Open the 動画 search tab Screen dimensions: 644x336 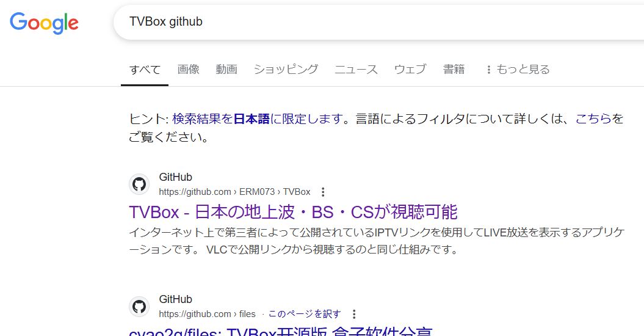(x=226, y=70)
